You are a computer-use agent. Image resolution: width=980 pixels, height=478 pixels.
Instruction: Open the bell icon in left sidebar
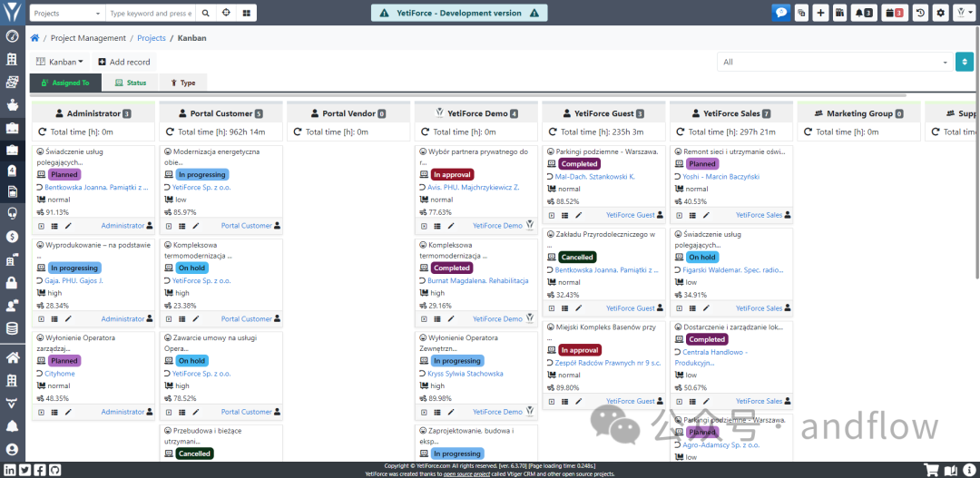[x=12, y=426]
